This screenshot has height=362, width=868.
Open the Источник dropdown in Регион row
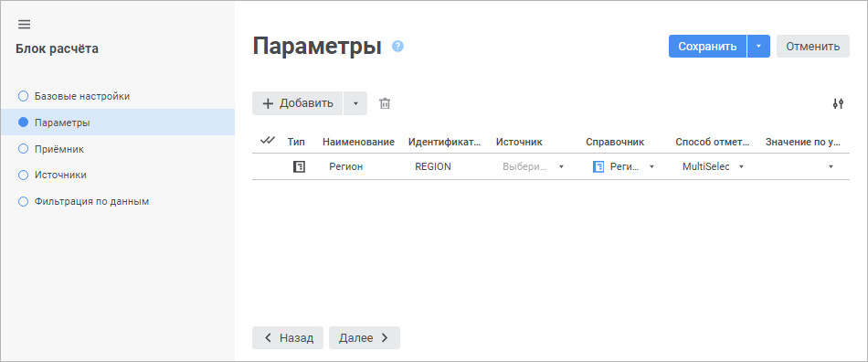tap(533, 166)
